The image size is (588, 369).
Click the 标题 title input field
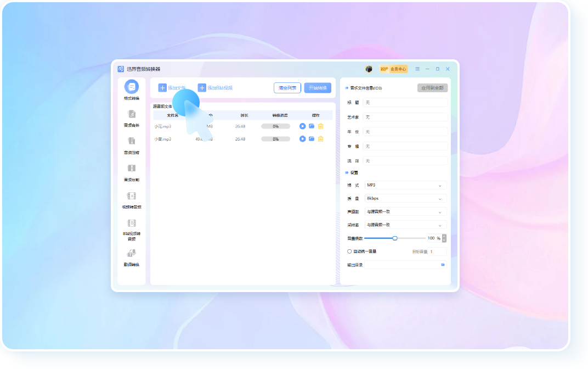click(x=405, y=103)
